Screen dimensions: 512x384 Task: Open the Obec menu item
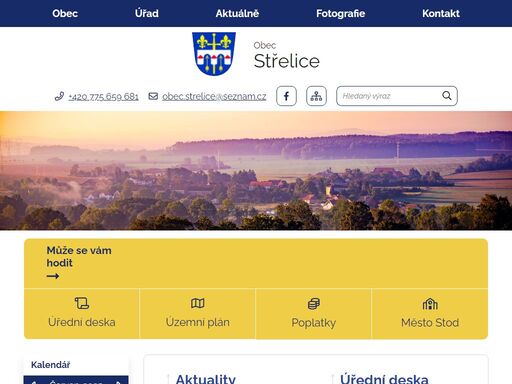pyautogui.click(x=65, y=13)
